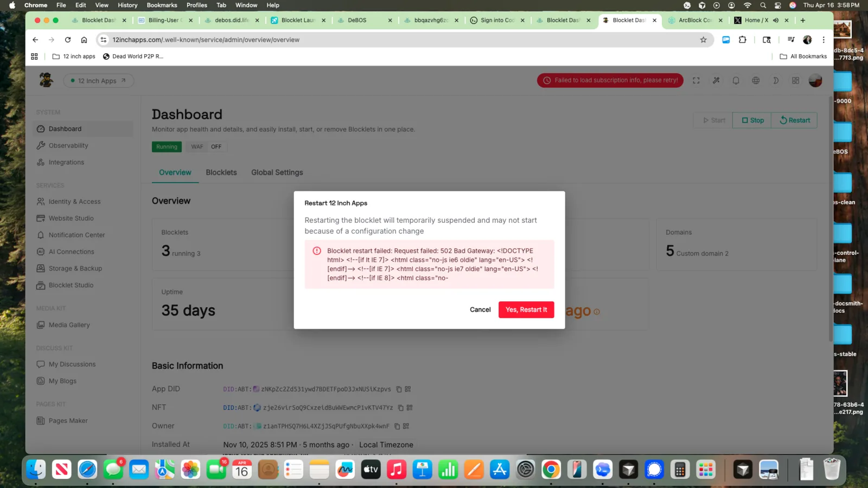
Task: Open the Profiles menu in the menu bar
Action: click(197, 5)
